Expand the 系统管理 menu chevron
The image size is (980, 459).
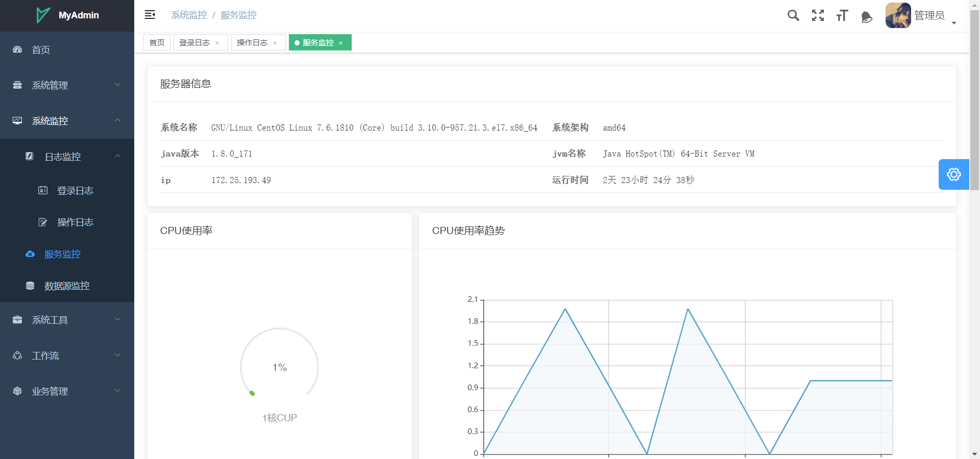coord(118,85)
